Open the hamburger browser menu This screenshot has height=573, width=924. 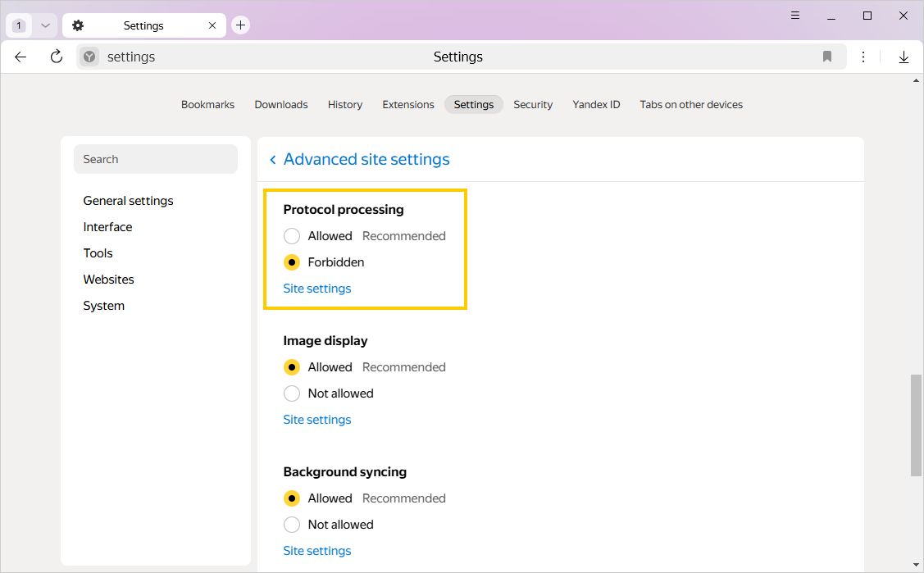[795, 16]
